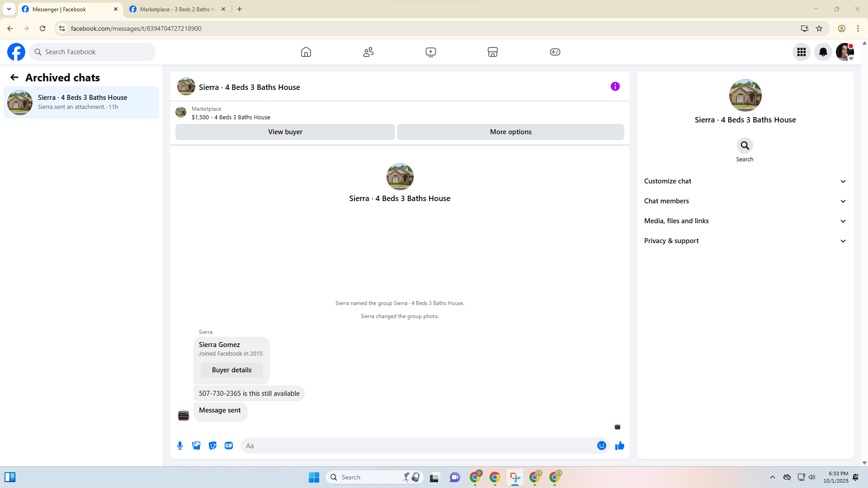Open the Marketplace store icon
The width and height of the screenshot is (868, 488).
point(493,52)
